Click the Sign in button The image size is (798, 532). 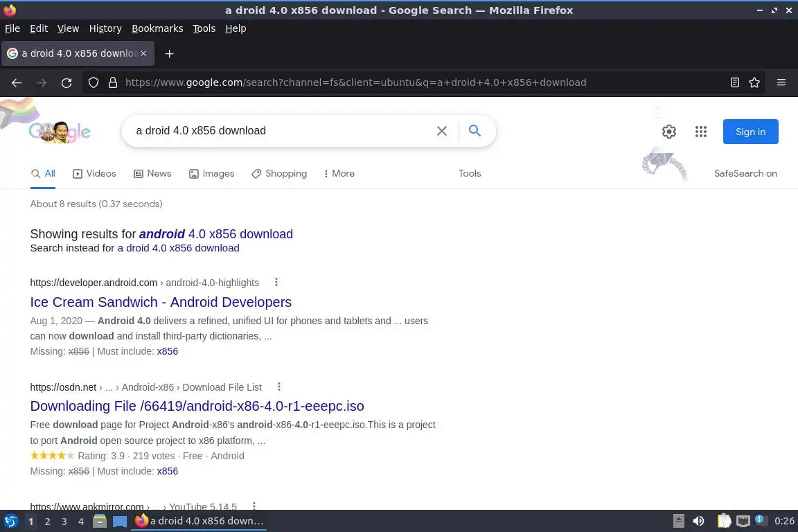coord(750,132)
